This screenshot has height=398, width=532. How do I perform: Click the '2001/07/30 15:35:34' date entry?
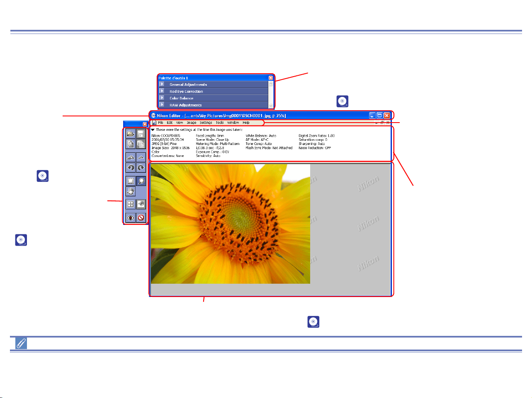[168, 140]
